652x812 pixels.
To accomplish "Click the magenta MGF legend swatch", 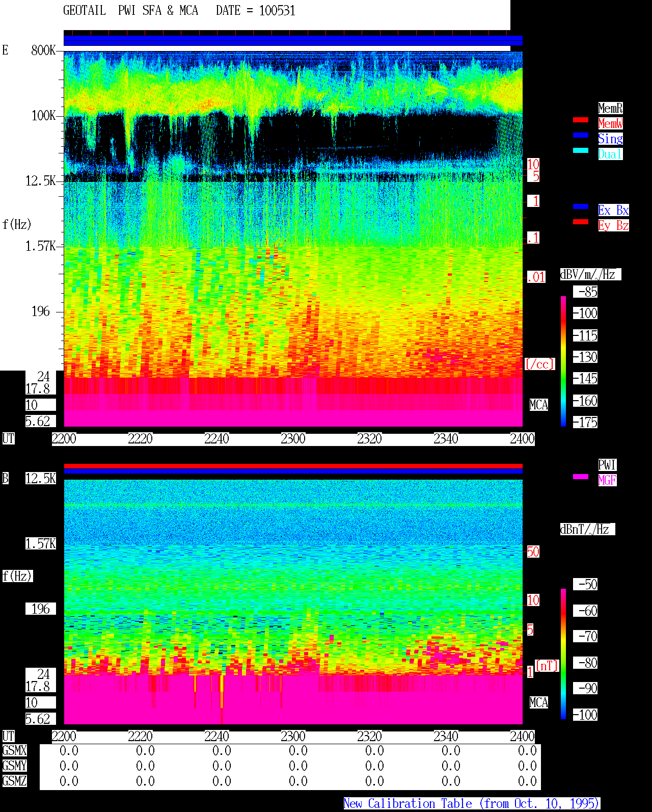I will (x=581, y=477).
